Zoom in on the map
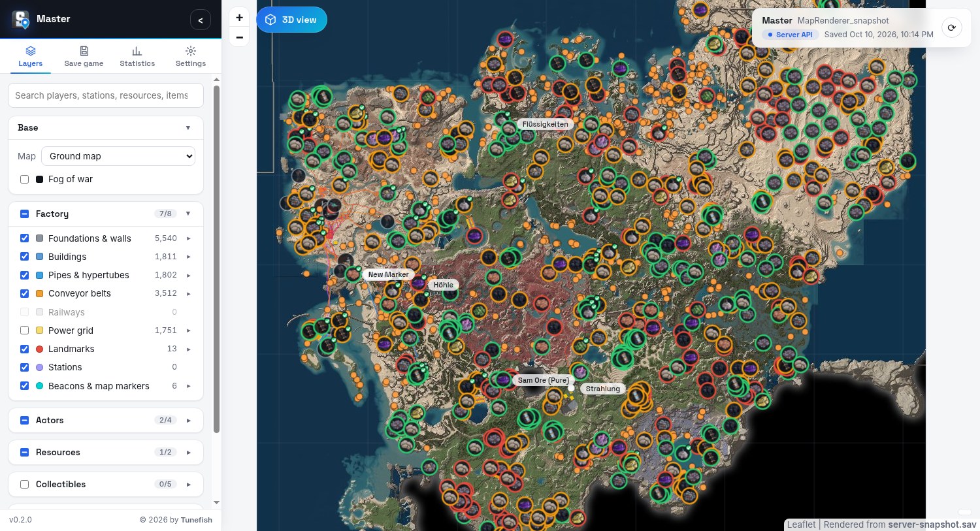980x531 pixels. pos(240,18)
